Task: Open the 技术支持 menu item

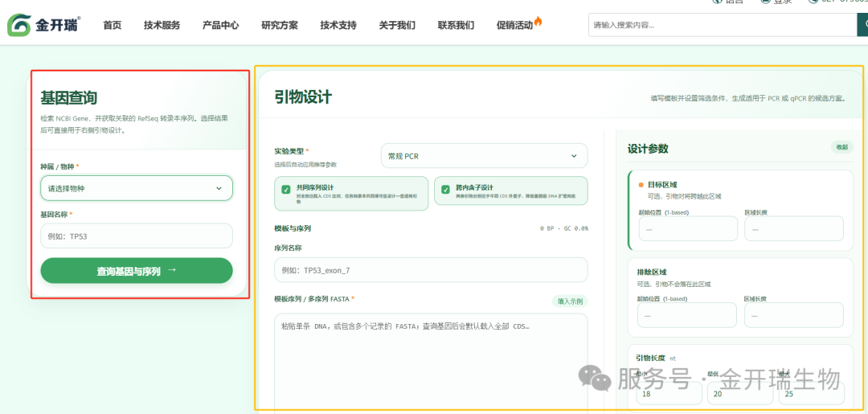Action: (x=338, y=25)
